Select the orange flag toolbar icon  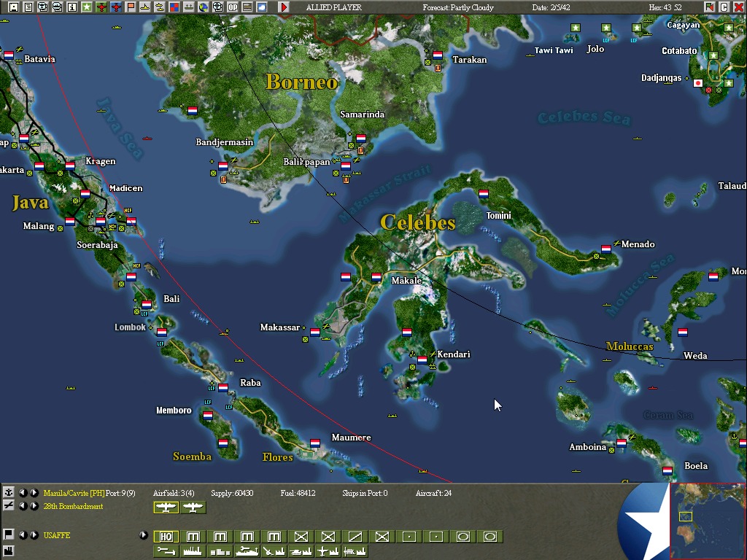click(131, 7)
